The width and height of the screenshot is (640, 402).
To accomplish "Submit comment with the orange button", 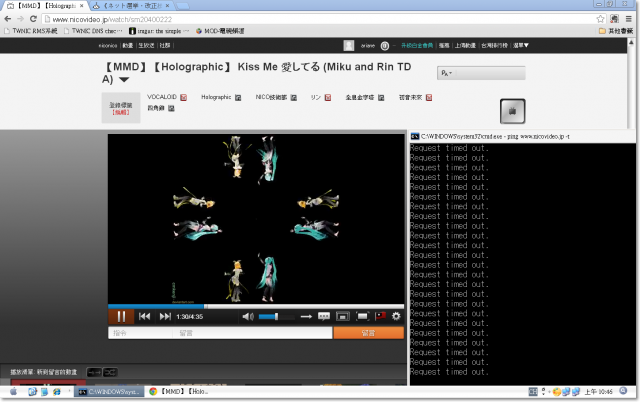I will pos(369,333).
